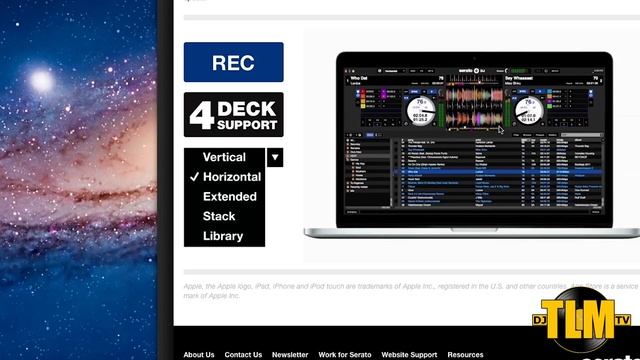This screenshot has height=360, width=640.
Task: Select Vertical in the view list
Action: pos(224,157)
